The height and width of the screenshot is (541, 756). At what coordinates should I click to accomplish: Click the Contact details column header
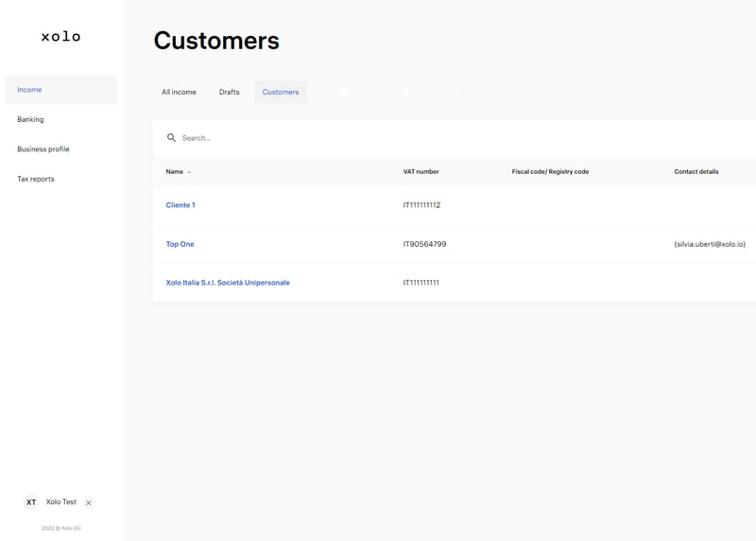click(x=696, y=172)
